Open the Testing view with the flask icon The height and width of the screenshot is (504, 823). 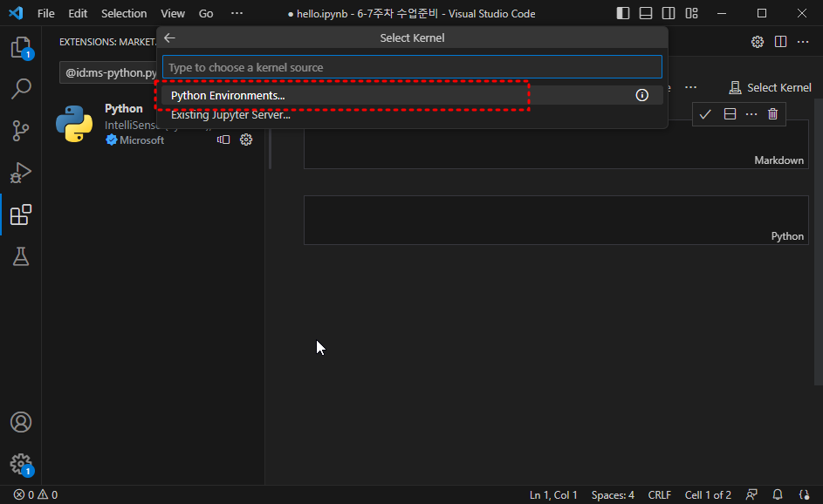point(21,255)
